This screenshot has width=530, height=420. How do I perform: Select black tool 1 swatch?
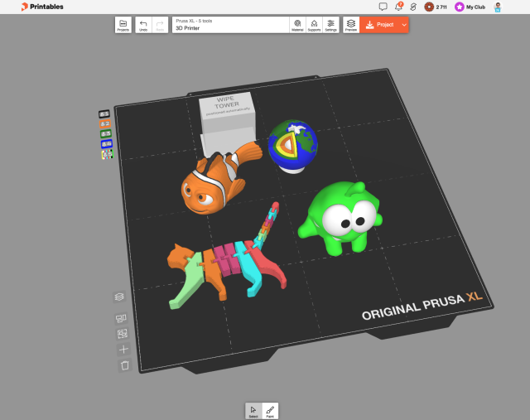point(104,114)
